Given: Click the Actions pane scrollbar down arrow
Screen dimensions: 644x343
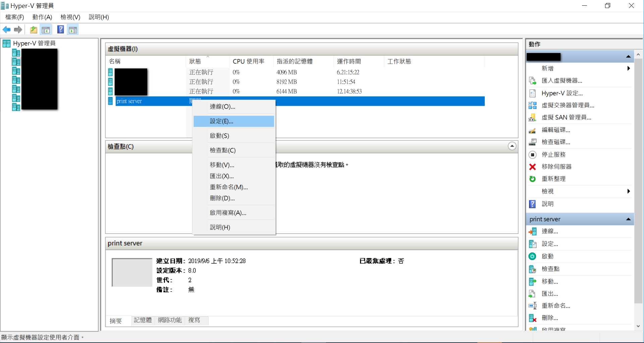Looking at the screenshot, I should (x=638, y=326).
